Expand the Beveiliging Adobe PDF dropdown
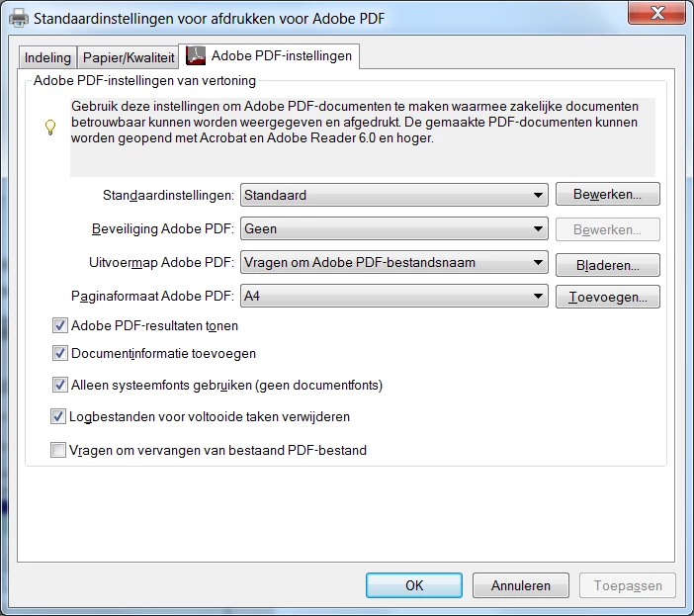694x616 pixels. point(393,228)
